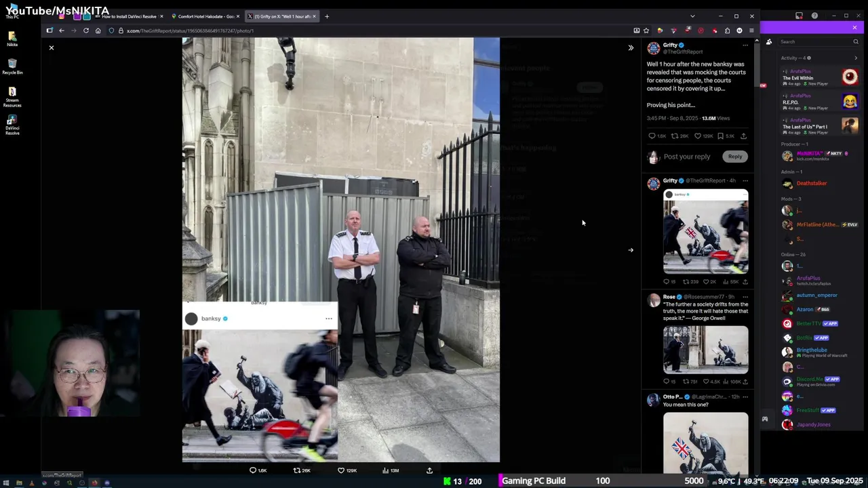Open a new browser tab
The height and width of the screenshot is (488, 868).
pos(327,16)
